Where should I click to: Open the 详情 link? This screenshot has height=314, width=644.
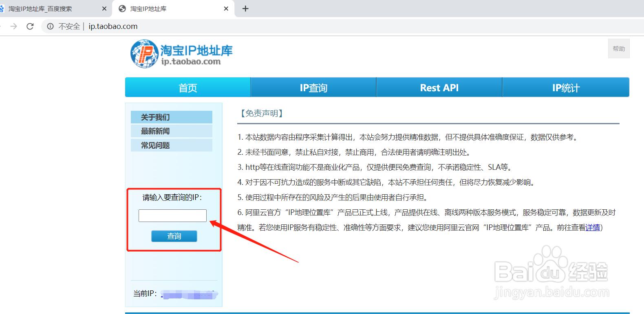(x=593, y=228)
